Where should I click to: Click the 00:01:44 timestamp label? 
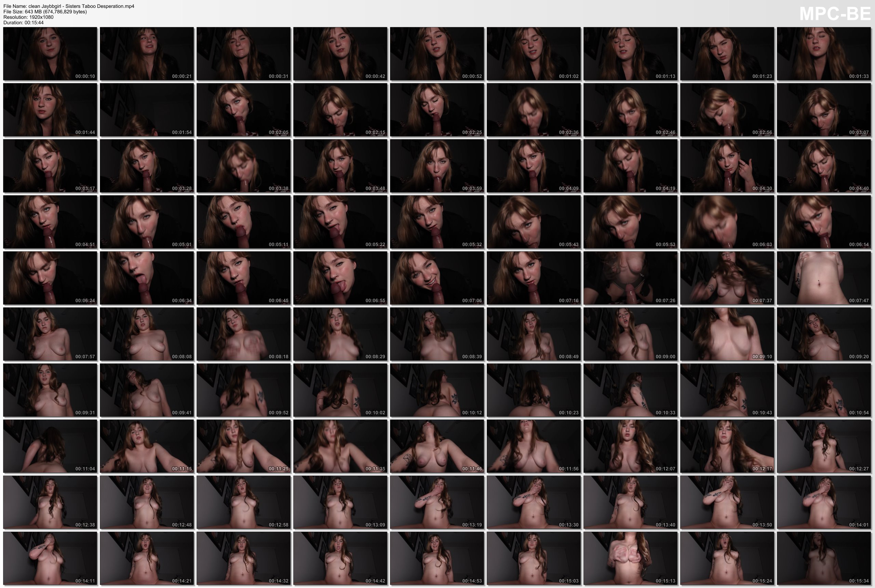[85, 132]
